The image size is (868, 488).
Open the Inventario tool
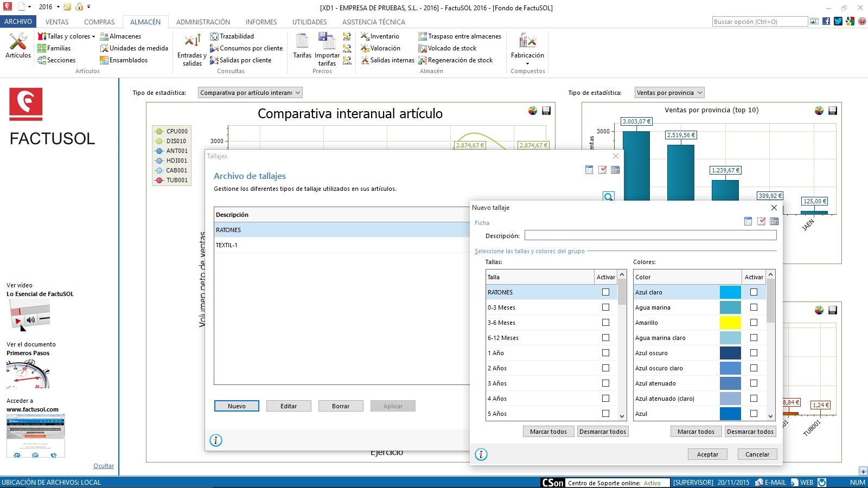[x=380, y=36]
